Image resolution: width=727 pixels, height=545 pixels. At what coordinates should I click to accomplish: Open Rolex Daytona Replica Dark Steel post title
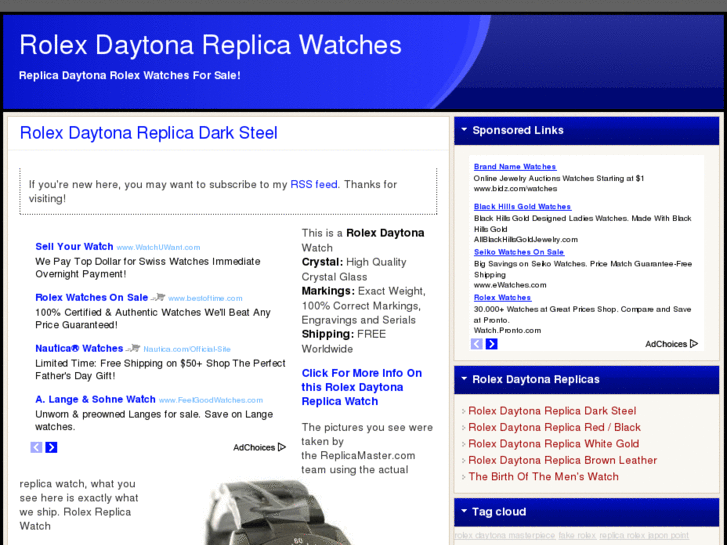148,133
